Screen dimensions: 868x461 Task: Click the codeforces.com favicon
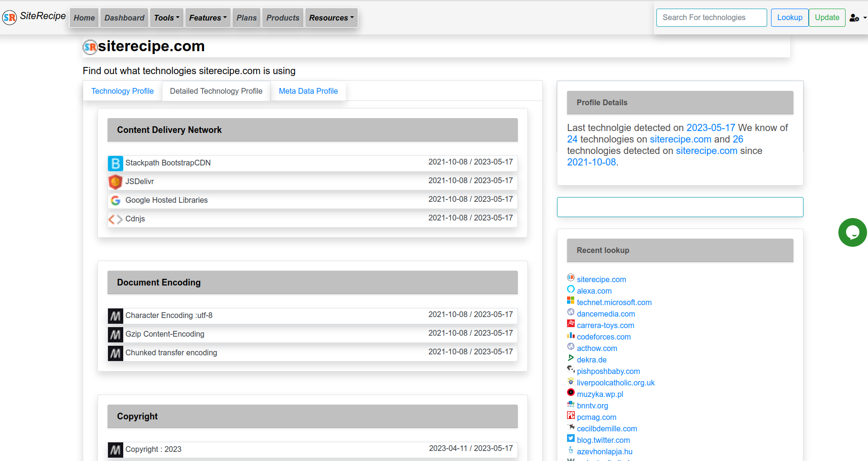571,335
